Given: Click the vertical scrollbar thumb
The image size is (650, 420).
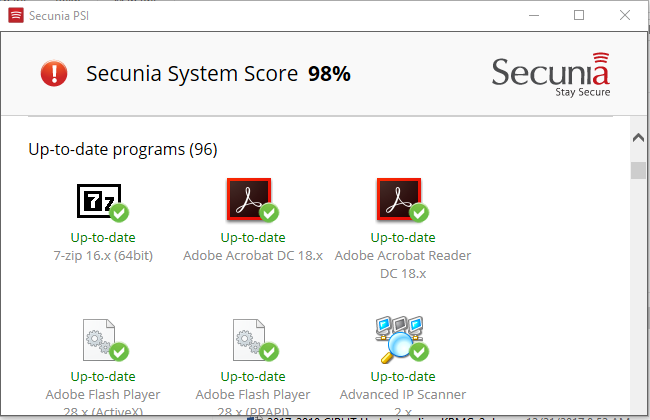Looking at the screenshot, I should [x=638, y=170].
